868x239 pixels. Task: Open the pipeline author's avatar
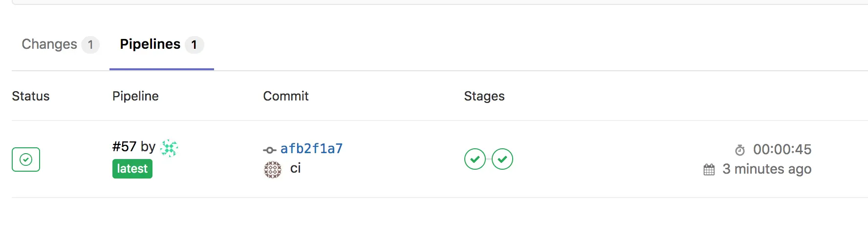(x=169, y=148)
